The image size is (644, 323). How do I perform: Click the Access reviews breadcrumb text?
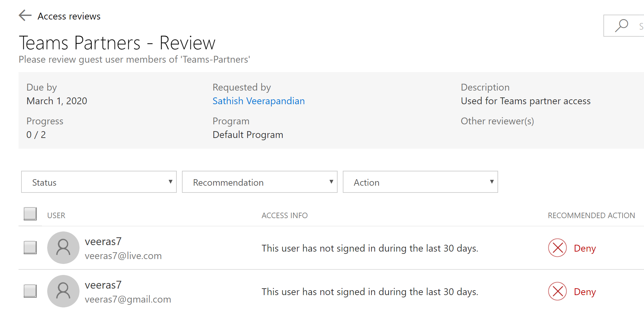(69, 16)
